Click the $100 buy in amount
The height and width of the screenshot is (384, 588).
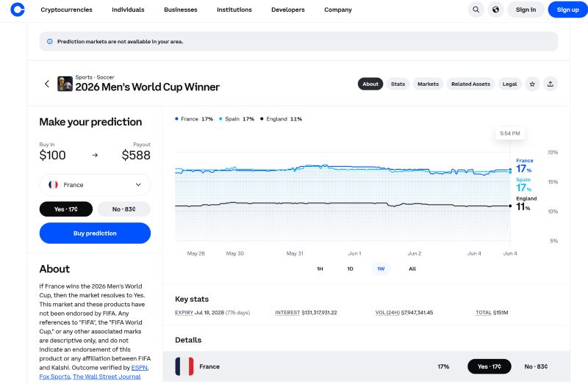(x=52, y=155)
